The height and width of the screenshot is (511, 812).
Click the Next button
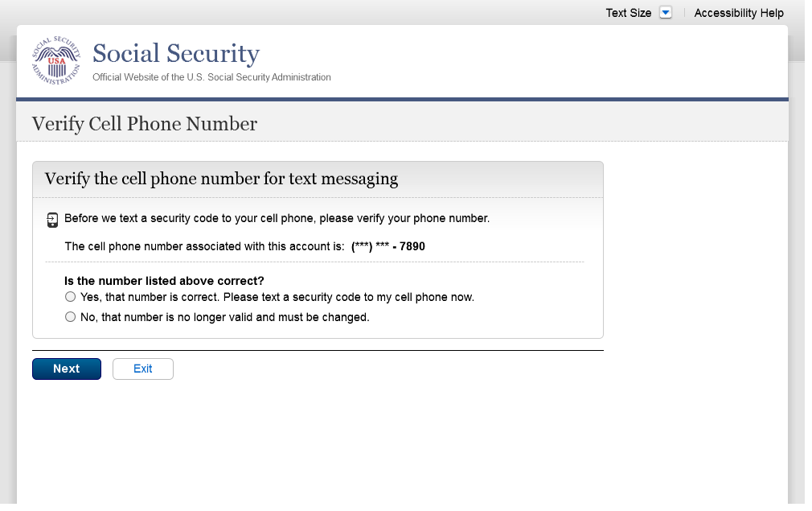(x=67, y=369)
